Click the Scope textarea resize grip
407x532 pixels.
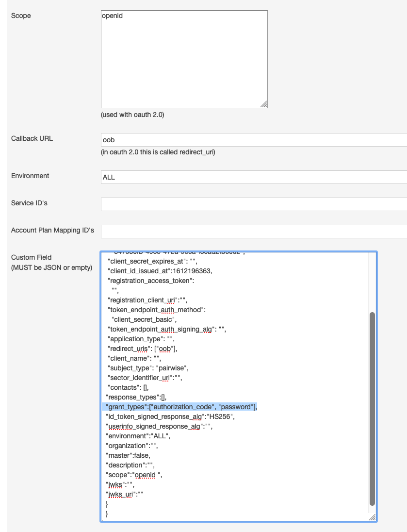coord(264,104)
